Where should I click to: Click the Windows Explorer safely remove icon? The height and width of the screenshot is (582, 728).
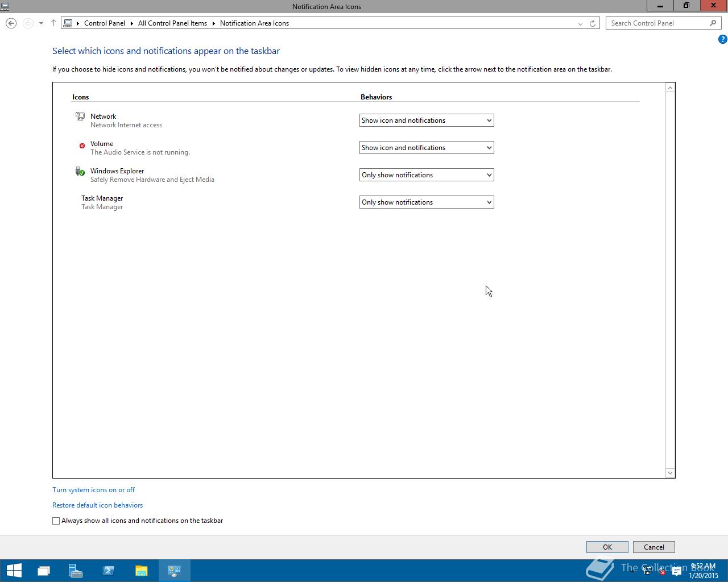click(x=80, y=171)
